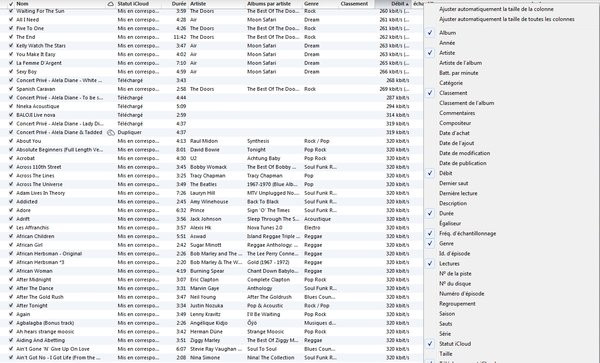
Task: Enable the 'N° de la piste' column option
Action: [x=455, y=273]
